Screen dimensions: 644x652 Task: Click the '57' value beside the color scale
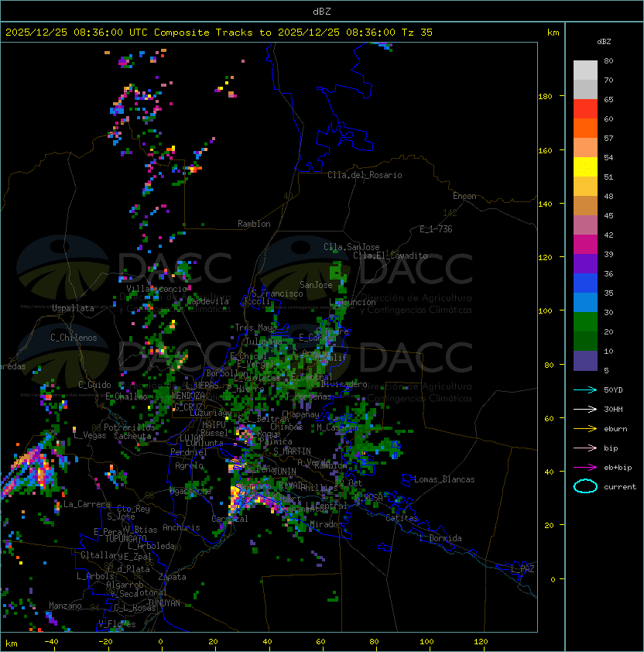click(608, 138)
